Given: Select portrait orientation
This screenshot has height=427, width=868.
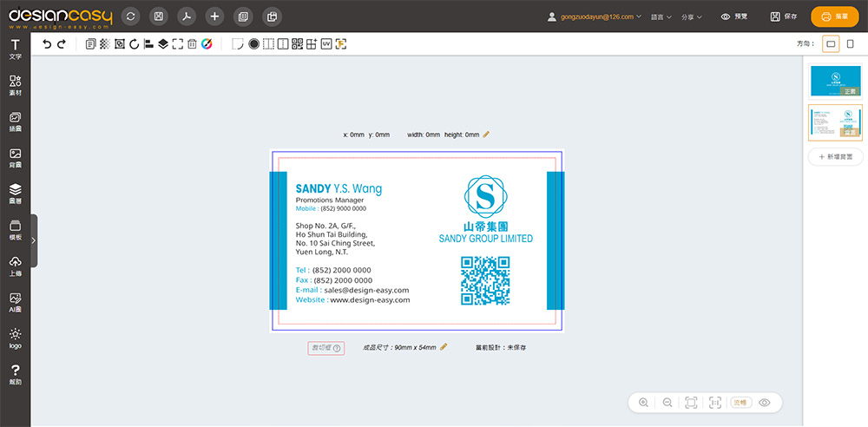Looking at the screenshot, I should pos(850,43).
